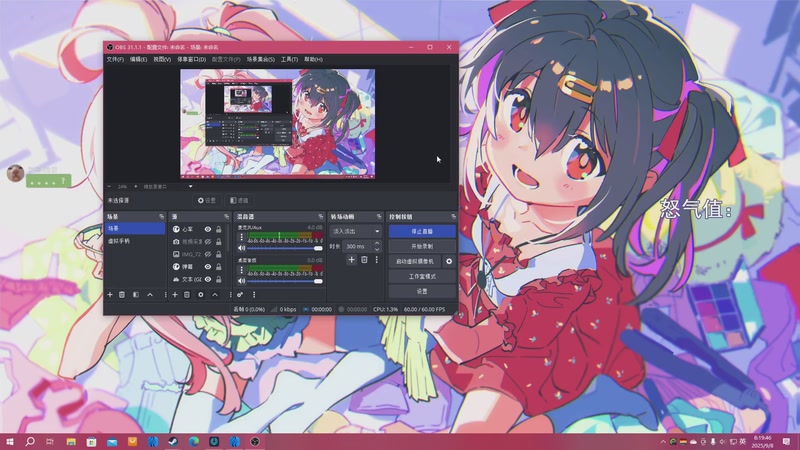Mute the 桌面音频 channel with its speaker icon
This screenshot has height=450, width=800.
click(x=241, y=281)
